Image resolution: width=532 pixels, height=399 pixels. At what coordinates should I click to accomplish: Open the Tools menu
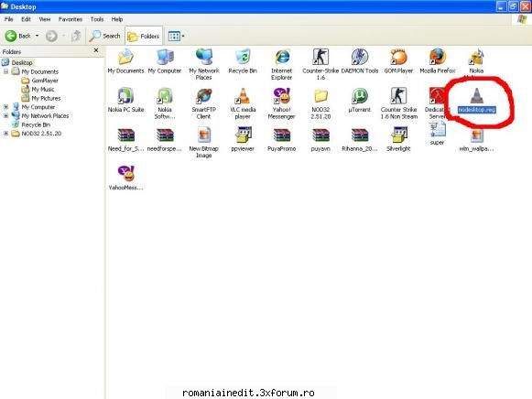coord(97,19)
